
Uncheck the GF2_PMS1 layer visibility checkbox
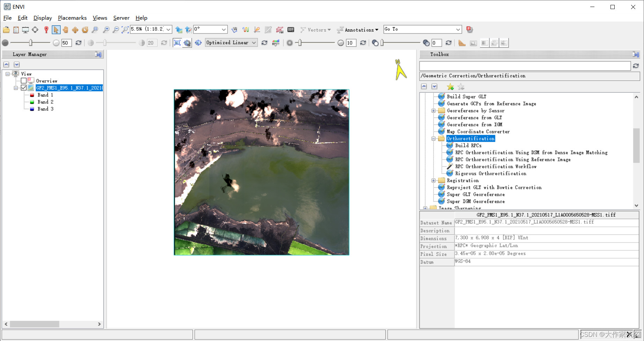point(24,88)
